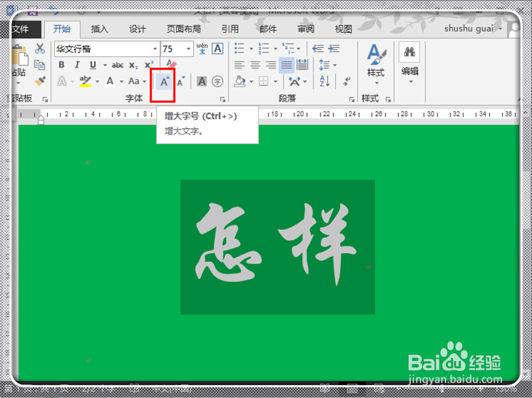The height and width of the screenshot is (398, 532).
Task: Apply bullet list formatting
Action: click(239, 48)
